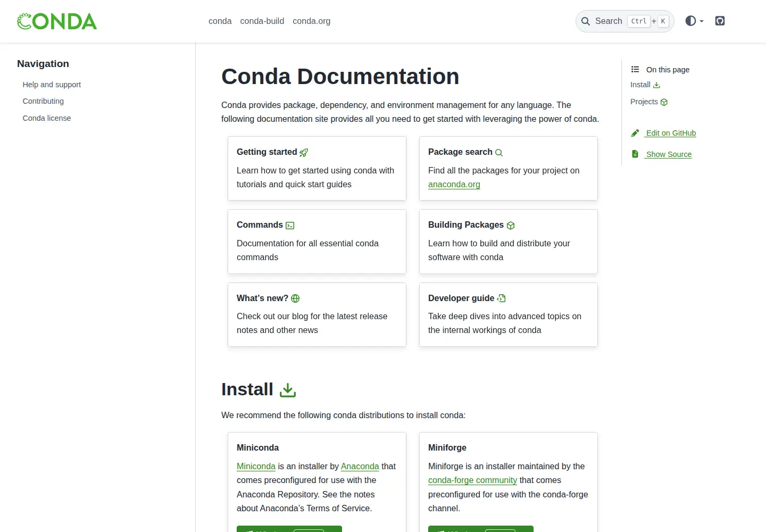The image size is (766, 532).
Task: Click the file icon beside Developer guide
Action: coord(501,298)
